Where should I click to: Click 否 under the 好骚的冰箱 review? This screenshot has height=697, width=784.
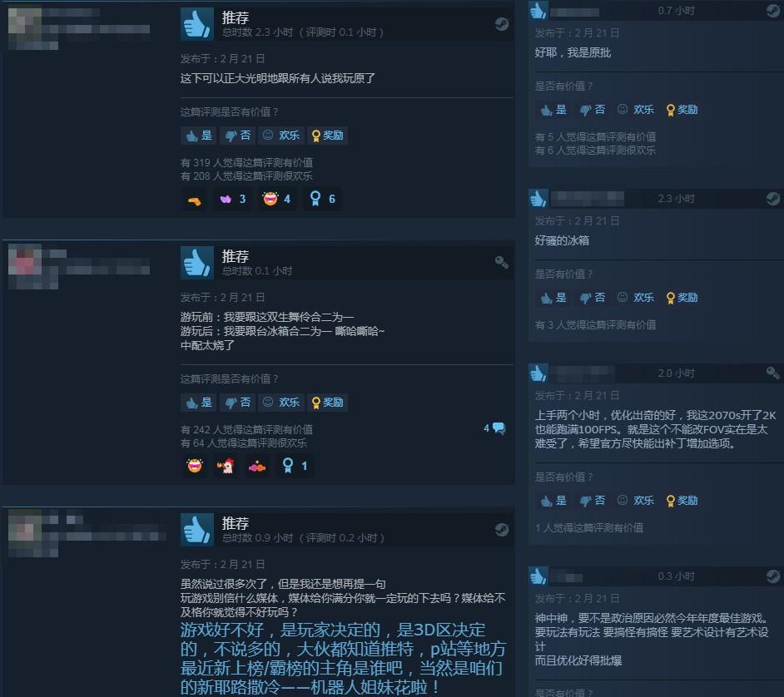(x=593, y=297)
